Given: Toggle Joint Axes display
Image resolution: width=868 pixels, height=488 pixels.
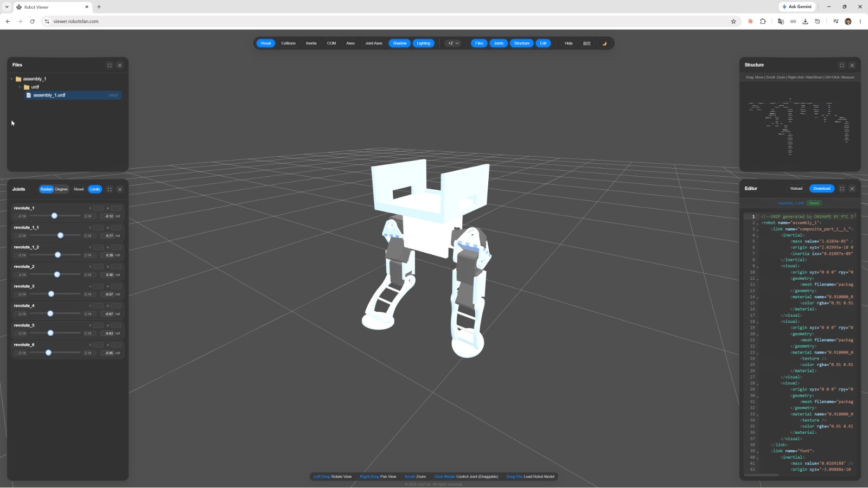Looking at the screenshot, I should tap(374, 43).
